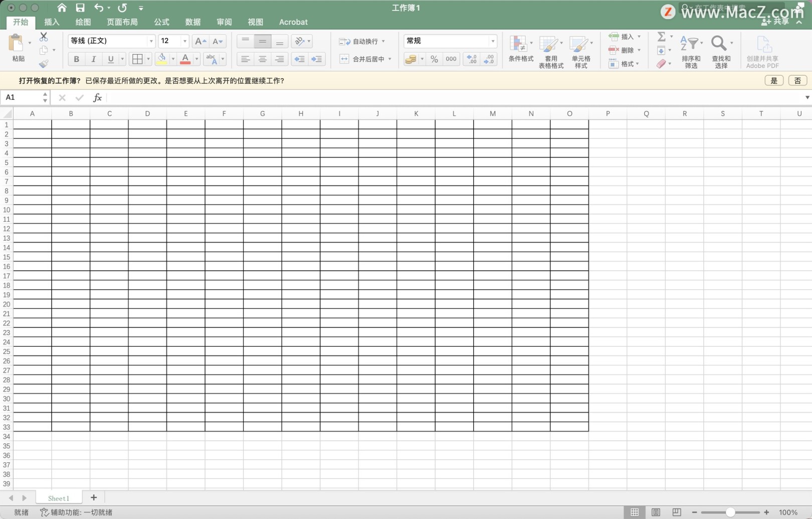Image resolution: width=812 pixels, height=519 pixels.
Task: Open the font size dropdown showing 12
Action: (185, 41)
